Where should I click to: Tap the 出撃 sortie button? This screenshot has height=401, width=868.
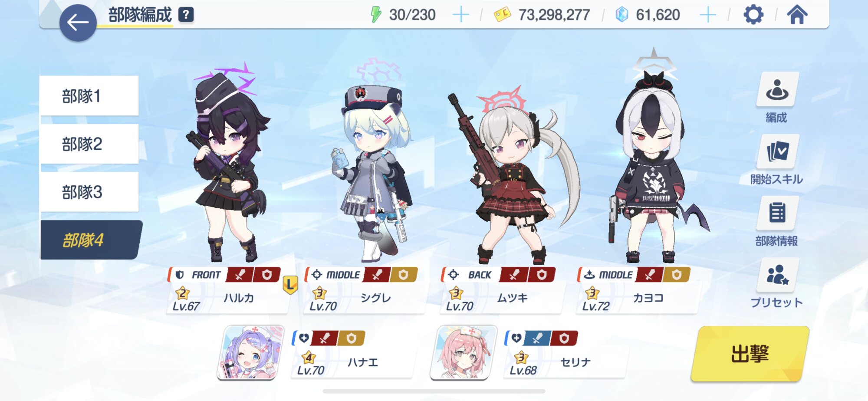point(750,354)
